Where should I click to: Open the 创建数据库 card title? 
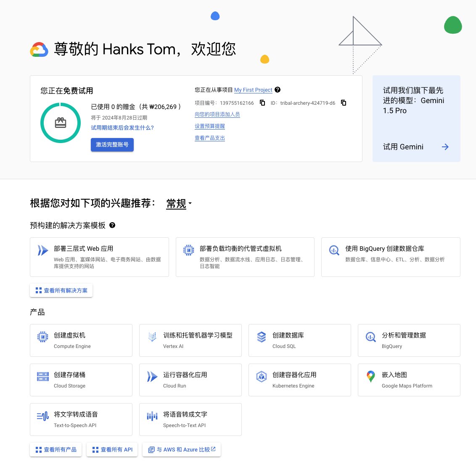[288, 335]
